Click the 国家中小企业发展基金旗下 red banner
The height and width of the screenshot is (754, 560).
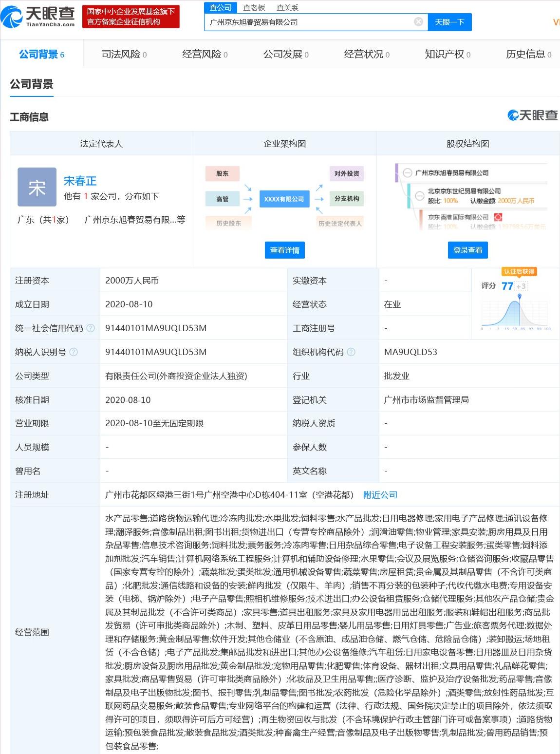point(131,17)
